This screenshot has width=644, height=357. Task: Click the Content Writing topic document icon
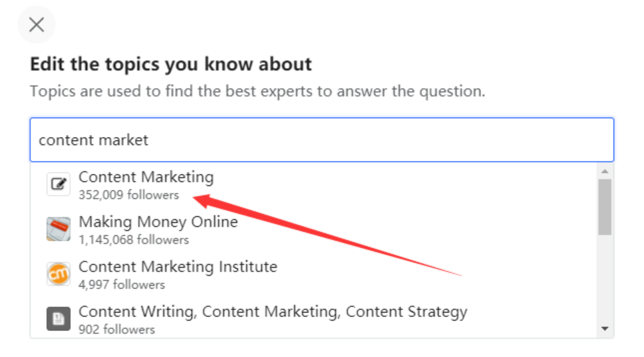point(59,318)
